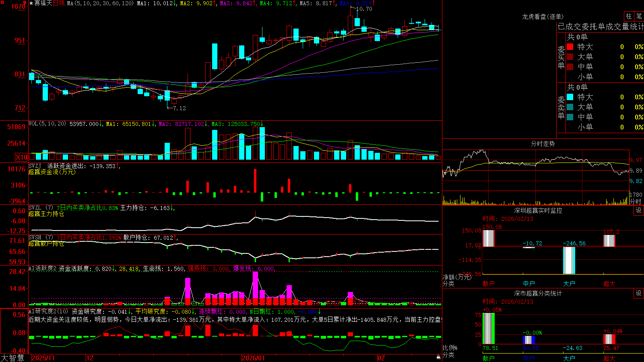Click the teal 大单 swatch under 委卖单

pyautogui.click(x=570, y=107)
